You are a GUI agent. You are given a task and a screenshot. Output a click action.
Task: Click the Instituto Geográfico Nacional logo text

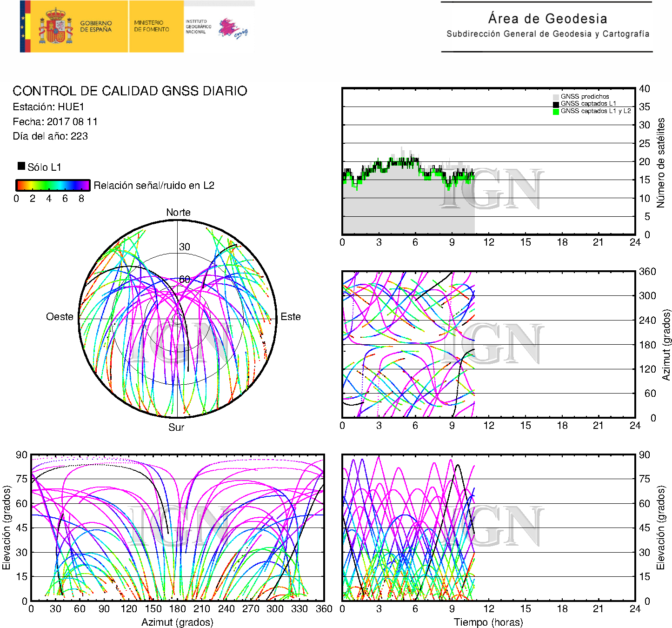click(x=198, y=27)
